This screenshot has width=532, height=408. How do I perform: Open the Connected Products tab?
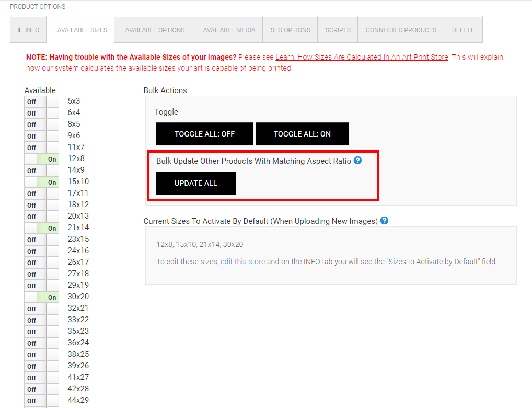[x=401, y=30]
